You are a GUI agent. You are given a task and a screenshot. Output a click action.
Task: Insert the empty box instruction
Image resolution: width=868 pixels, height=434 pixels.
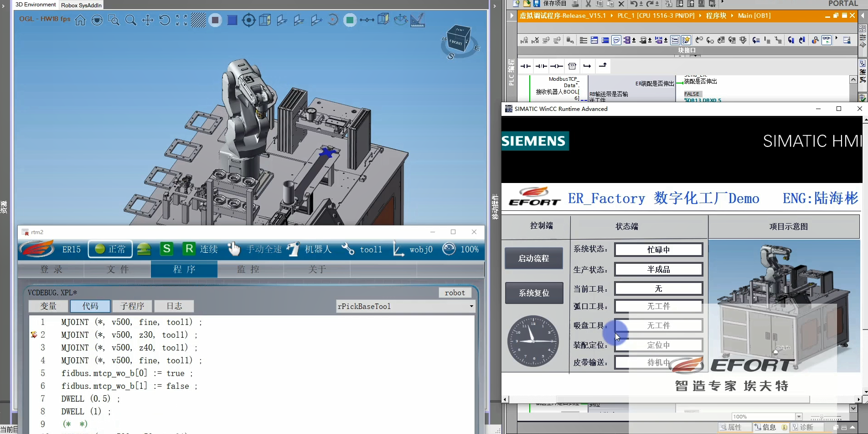[572, 66]
